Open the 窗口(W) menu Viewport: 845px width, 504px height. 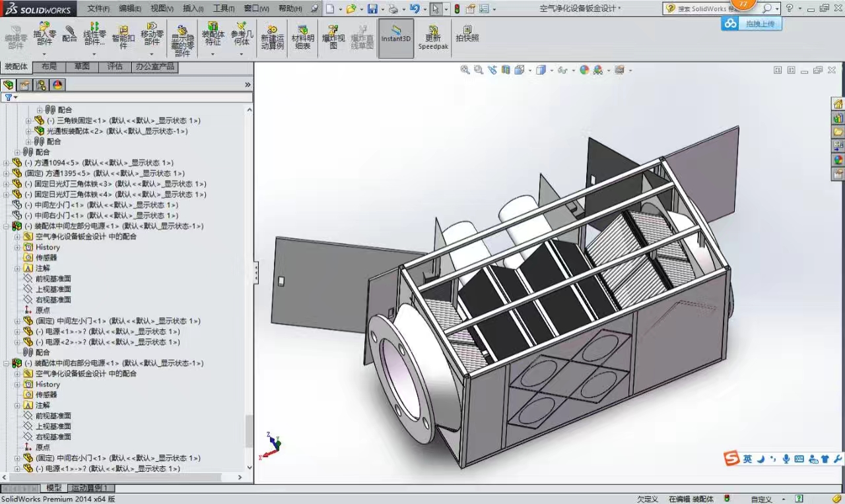256,9
